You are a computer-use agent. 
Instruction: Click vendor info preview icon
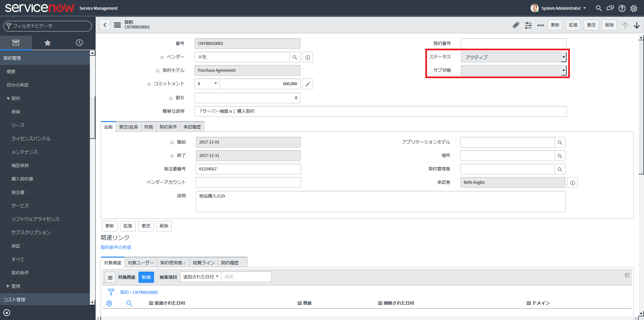(x=308, y=57)
